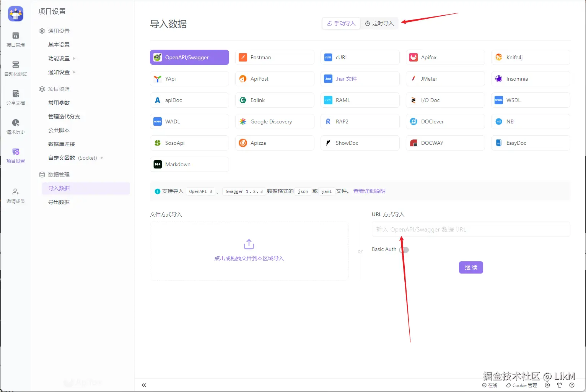Select Insomnia import format
The height and width of the screenshot is (392, 586).
531,79
